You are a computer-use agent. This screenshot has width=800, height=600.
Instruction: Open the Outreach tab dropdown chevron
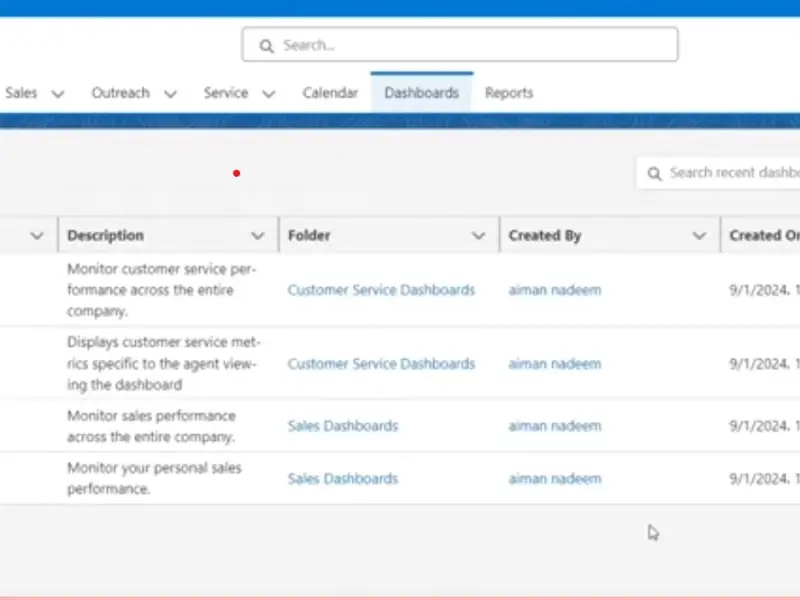[x=170, y=94]
